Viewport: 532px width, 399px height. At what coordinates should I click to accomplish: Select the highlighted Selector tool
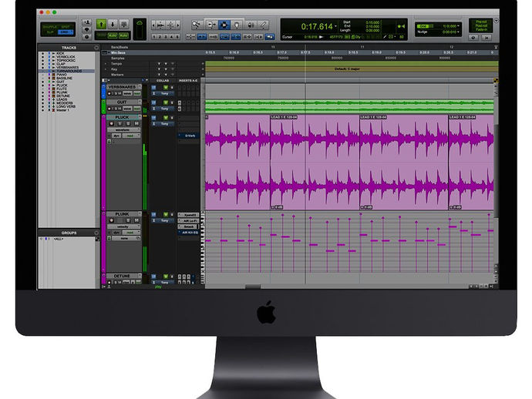[x=224, y=25]
